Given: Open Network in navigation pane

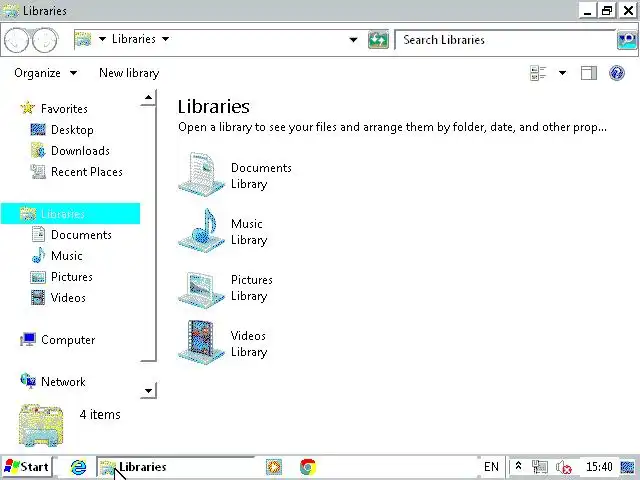Looking at the screenshot, I should pos(53,382).
